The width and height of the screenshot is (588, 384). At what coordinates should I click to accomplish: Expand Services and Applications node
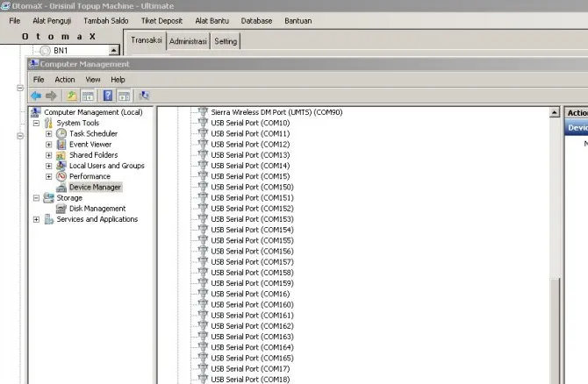pos(36,219)
